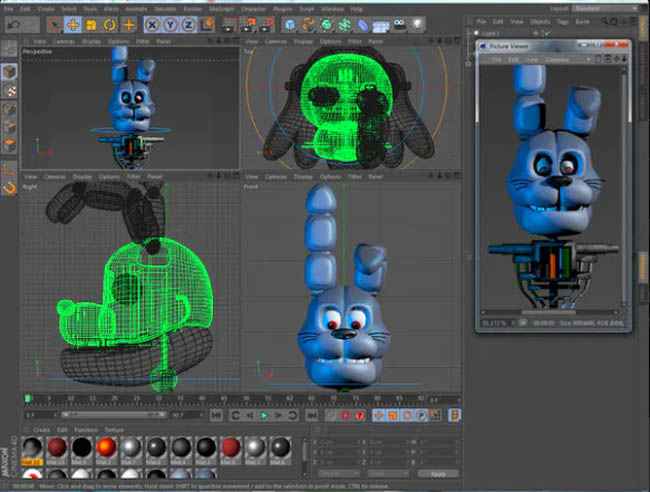Click the green playhead marker on timeline
The height and width of the screenshot is (492, 650).
point(28,399)
